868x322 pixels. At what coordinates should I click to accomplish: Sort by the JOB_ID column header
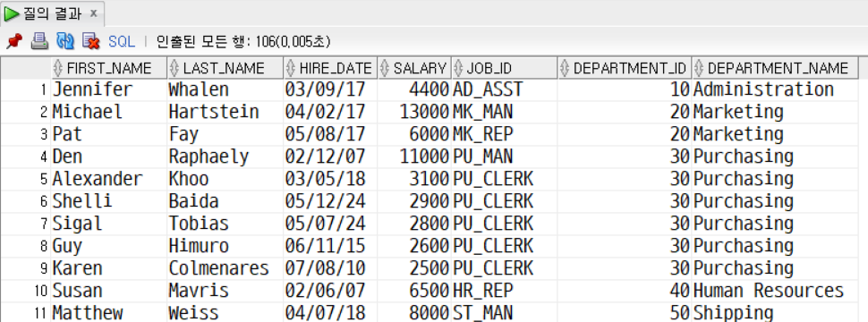tap(505, 68)
